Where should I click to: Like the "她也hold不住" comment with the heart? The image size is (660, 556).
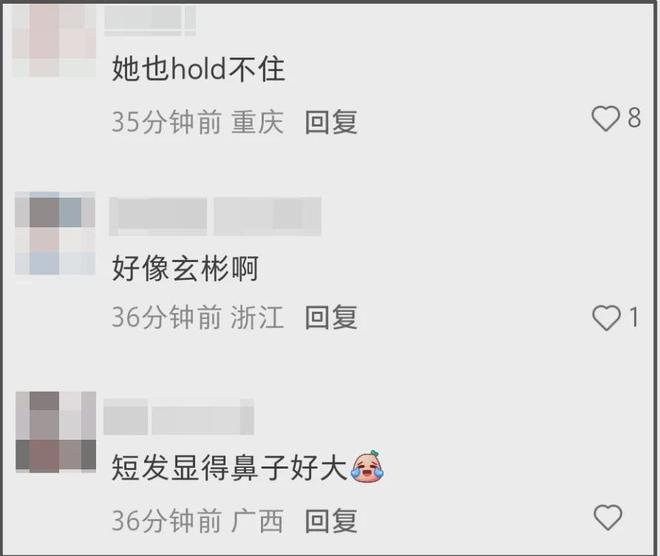606,118
